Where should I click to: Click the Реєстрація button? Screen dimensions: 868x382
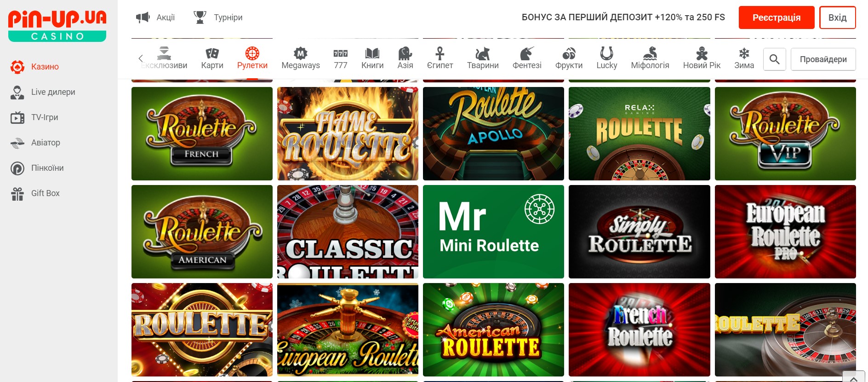pos(777,17)
